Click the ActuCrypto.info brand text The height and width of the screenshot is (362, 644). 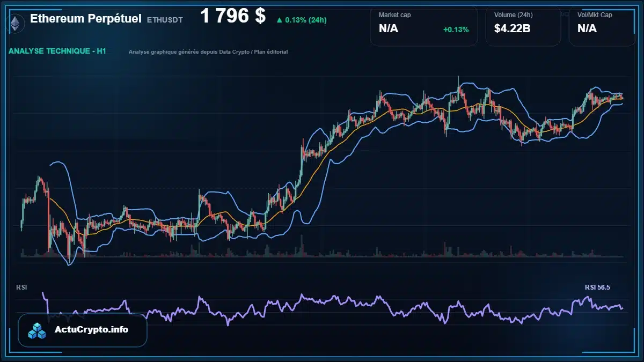[92, 330]
